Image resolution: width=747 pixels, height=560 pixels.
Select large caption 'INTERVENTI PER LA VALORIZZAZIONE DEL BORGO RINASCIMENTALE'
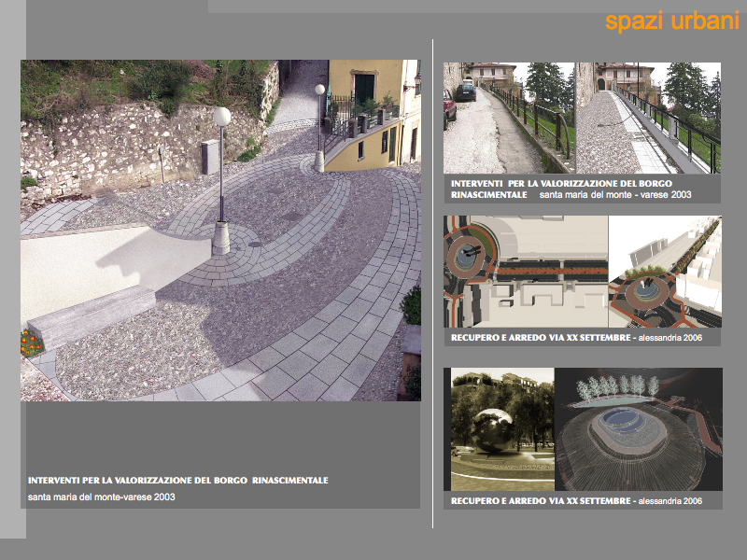[178, 481]
